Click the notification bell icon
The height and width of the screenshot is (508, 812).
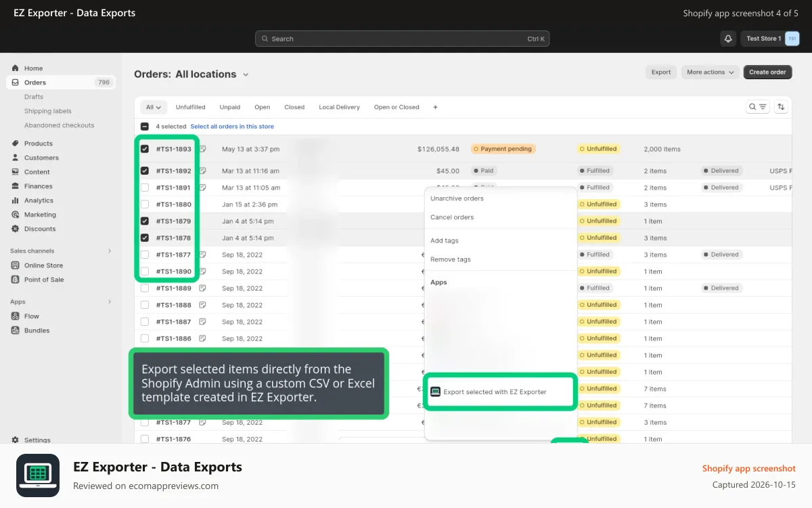point(728,39)
